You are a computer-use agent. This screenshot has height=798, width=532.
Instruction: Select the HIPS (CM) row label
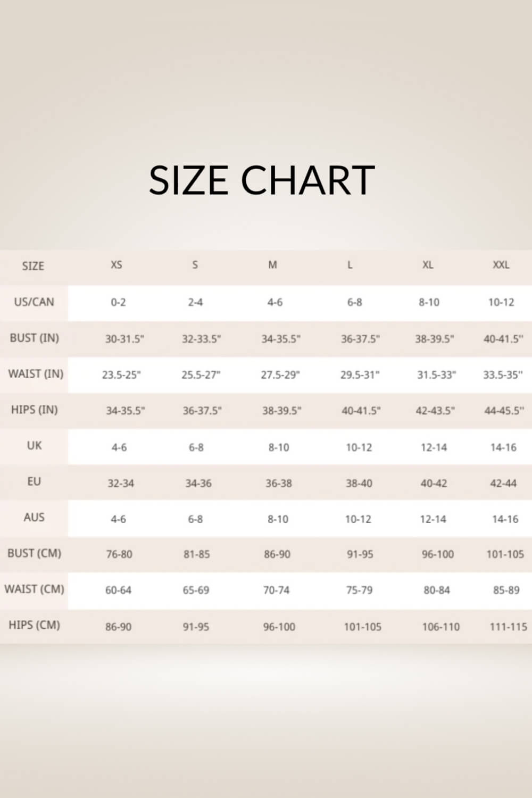(x=34, y=625)
